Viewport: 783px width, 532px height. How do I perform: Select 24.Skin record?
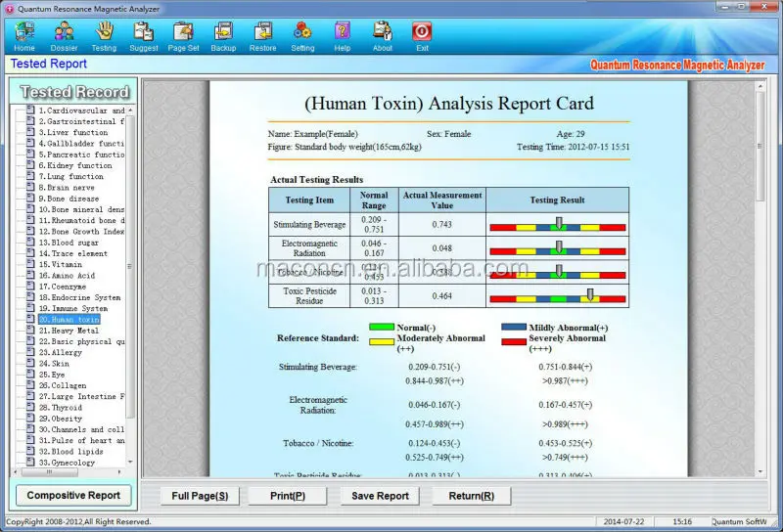point(55,364)
